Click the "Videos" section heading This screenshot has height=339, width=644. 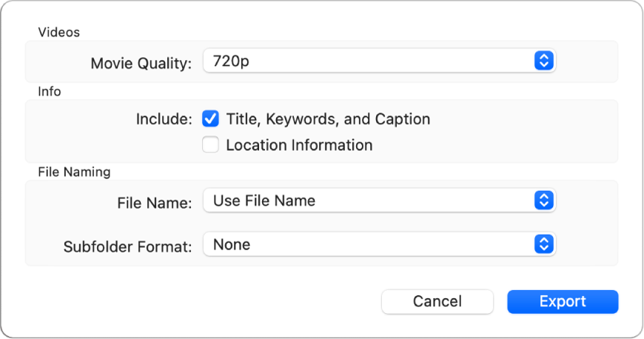pos(58,32)
